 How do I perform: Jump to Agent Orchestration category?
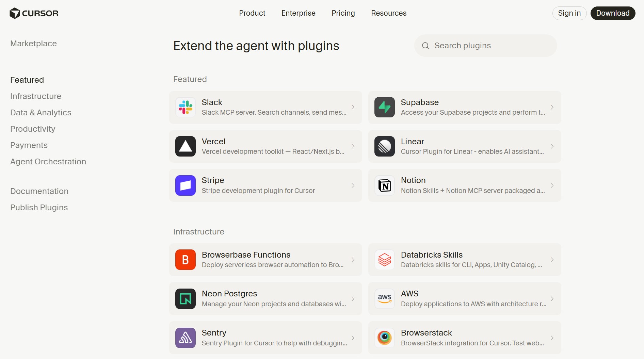click(x=48, y=162)
